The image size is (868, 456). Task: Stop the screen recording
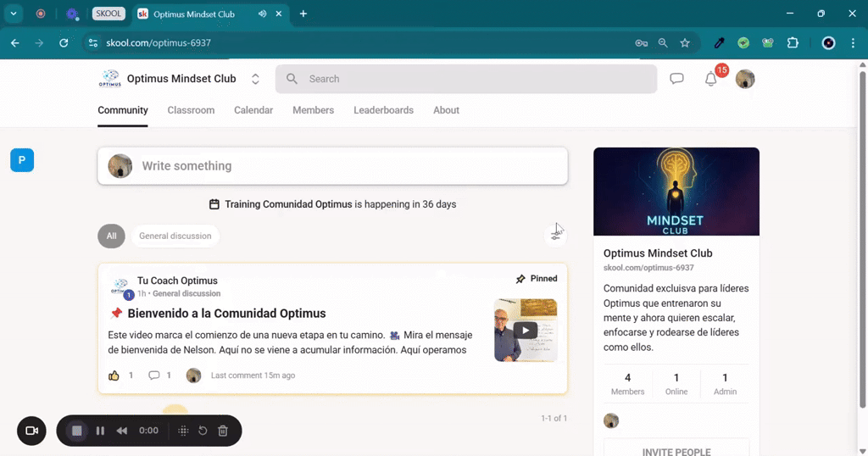[x=77, y=431]
